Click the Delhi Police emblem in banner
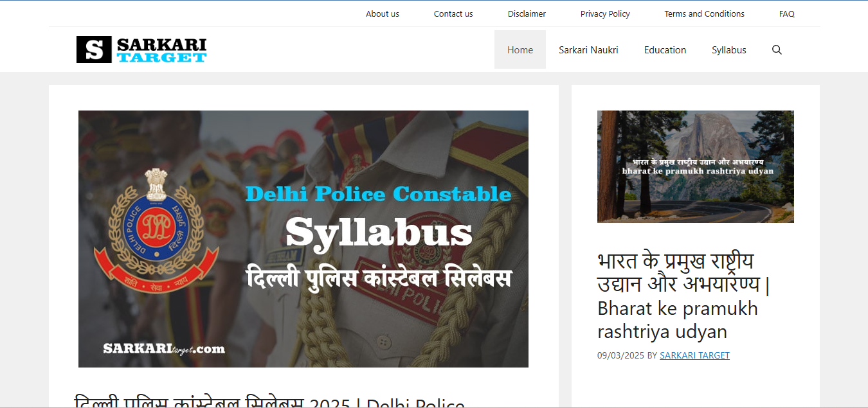The width and height of the screenshot is (868, 408). [157, 230]
